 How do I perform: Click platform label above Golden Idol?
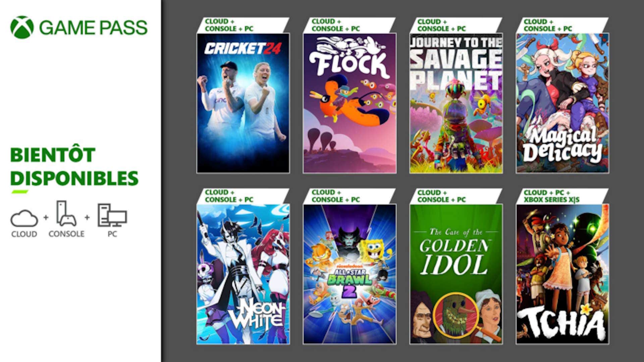[x=442, y=196]
